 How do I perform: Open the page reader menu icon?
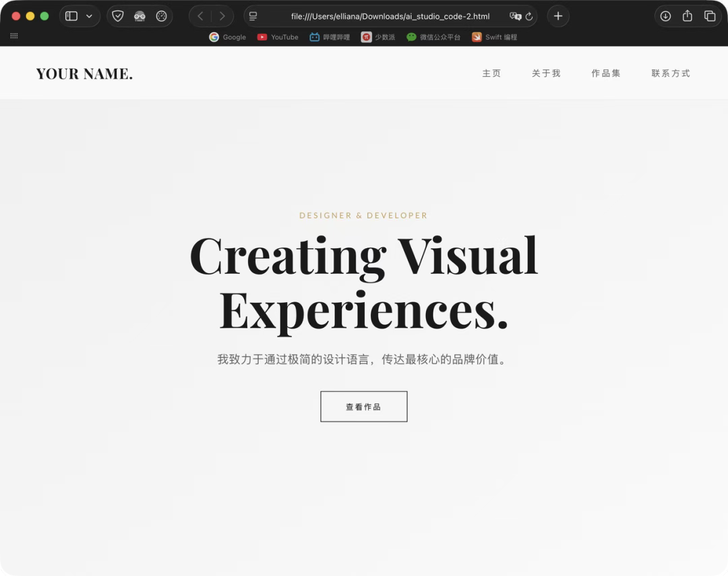click(253, 16)
